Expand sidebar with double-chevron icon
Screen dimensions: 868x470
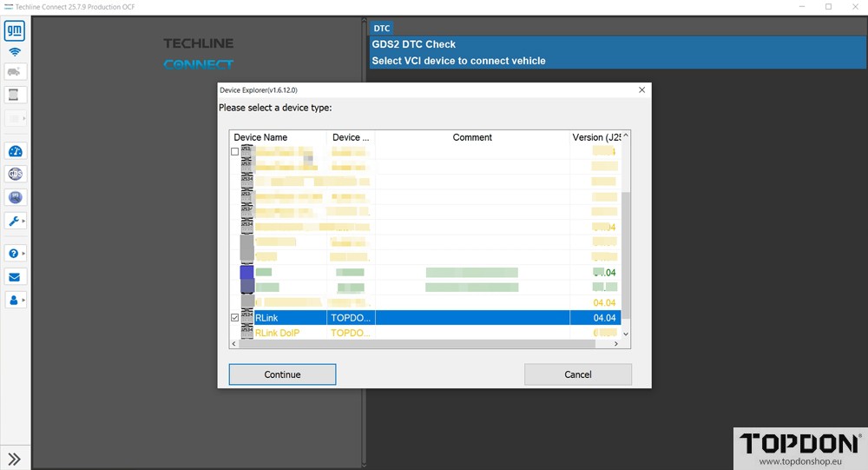click(x=15, y=459)
